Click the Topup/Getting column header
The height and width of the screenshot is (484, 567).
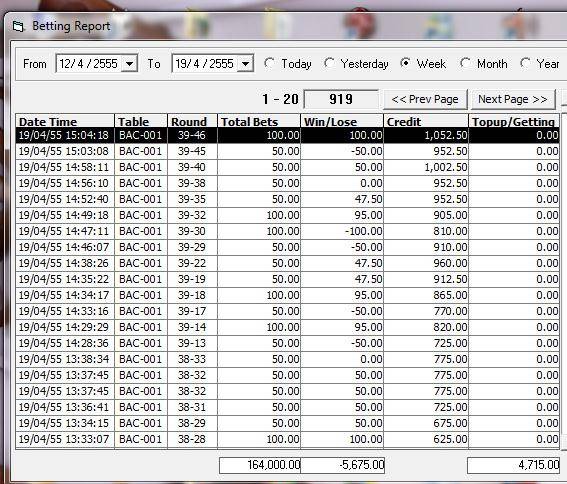(514, 121)
